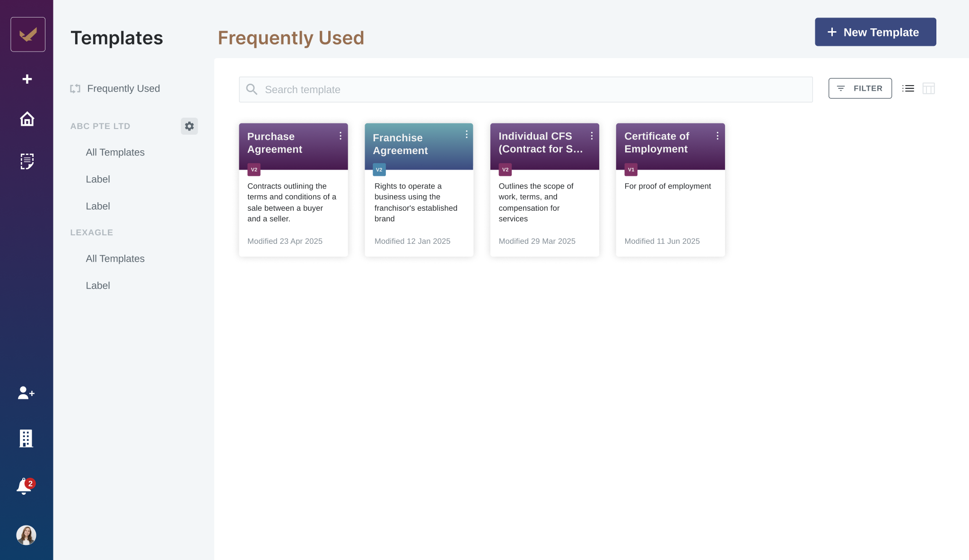969x560 pixels.
Task: Select All Templates under LEXAGLE
Action: tap(115, 258)
